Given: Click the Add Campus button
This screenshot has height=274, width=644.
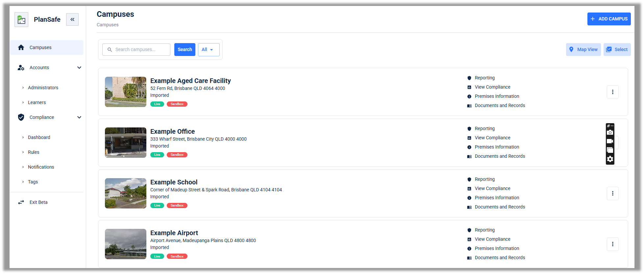Looking at the screenshot, I should coord(609,19).
